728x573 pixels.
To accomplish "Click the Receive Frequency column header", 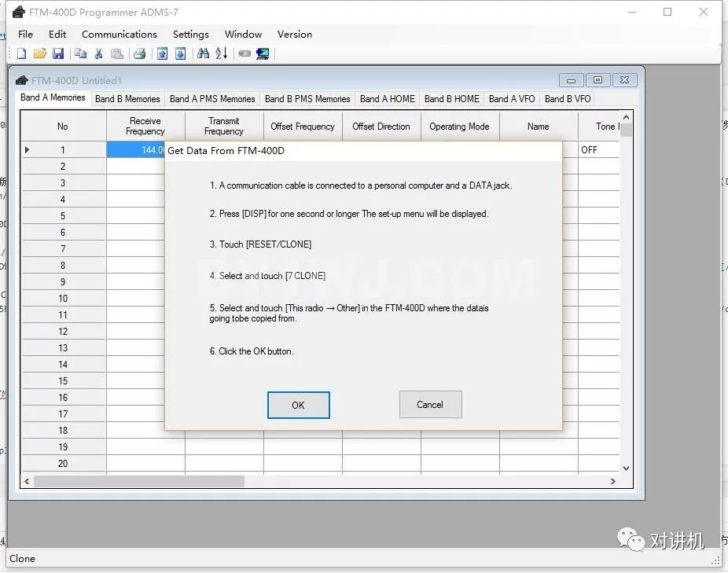I will click(x=145, y=126).
